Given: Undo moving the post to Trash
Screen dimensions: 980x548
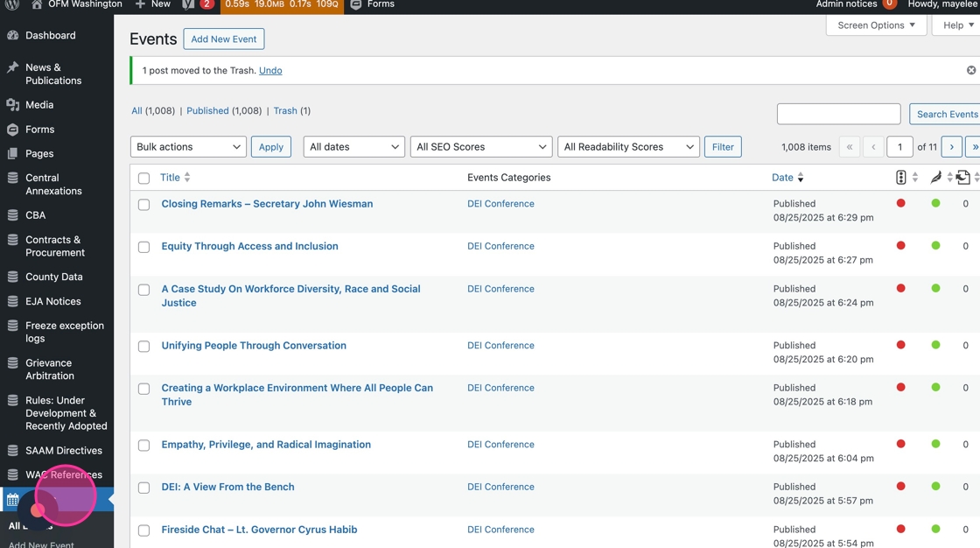Looking at the screenshot, I should [x=270, y=71].
